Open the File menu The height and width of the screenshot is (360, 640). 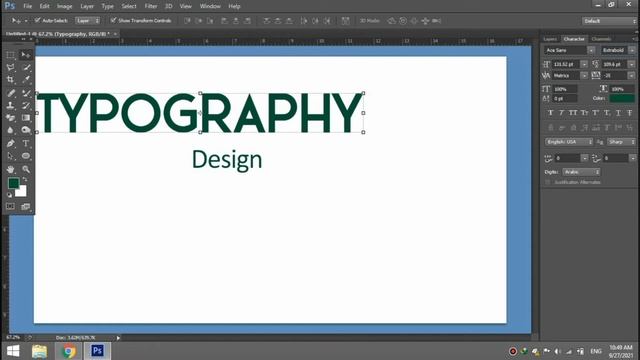(27, 6)
